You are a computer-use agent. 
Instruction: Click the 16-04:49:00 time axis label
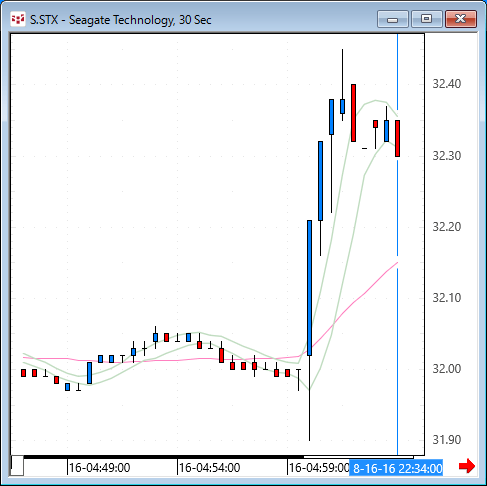point(99,468)
